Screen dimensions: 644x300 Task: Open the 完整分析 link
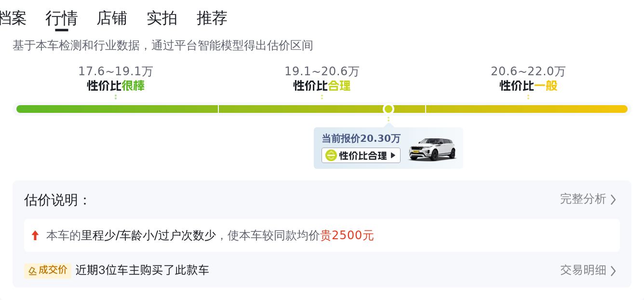coord(583,199)
